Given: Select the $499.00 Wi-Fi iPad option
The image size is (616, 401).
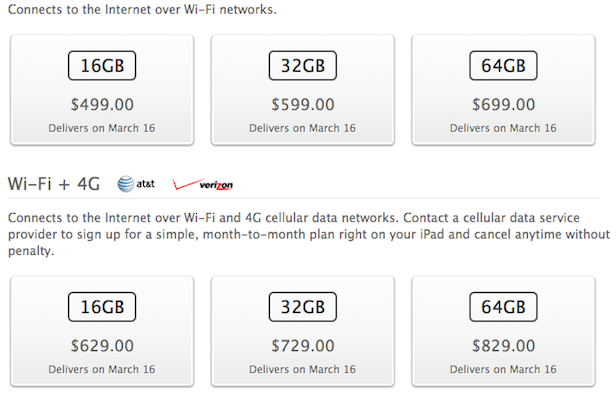Looking at the screenshot, I should (x=101, y=90).
